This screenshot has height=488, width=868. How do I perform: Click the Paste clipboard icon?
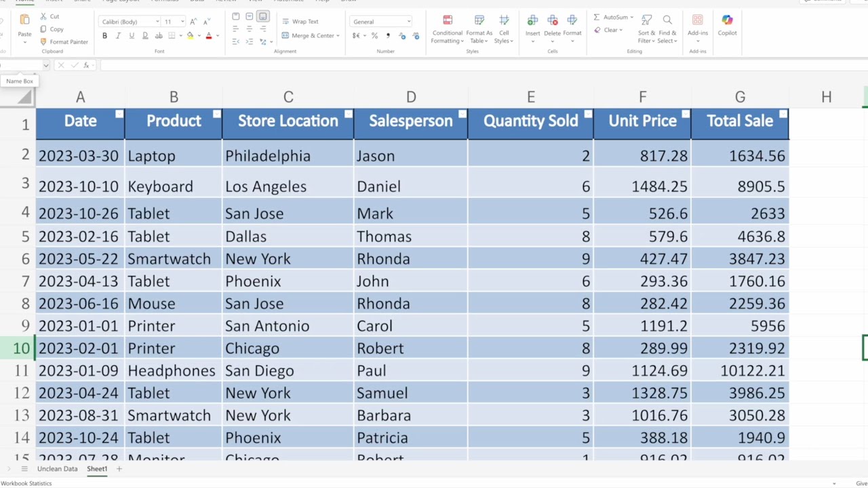[x=24, y=21]
